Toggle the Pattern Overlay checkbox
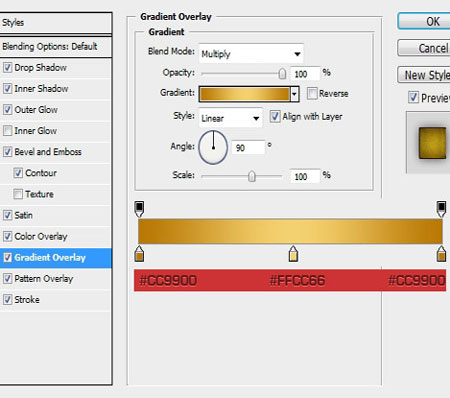The image size is (450, 398). [x=7, y=279]
